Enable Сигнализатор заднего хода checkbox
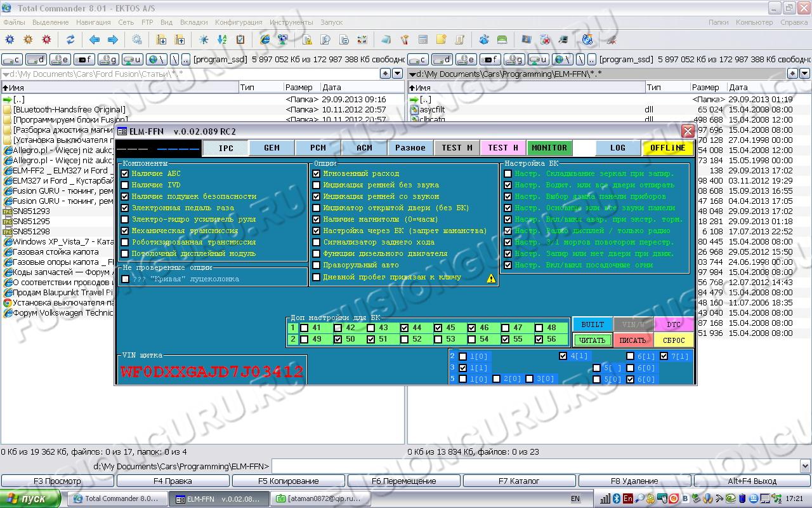This screenshot has width=812, height=508. [316, 242]
